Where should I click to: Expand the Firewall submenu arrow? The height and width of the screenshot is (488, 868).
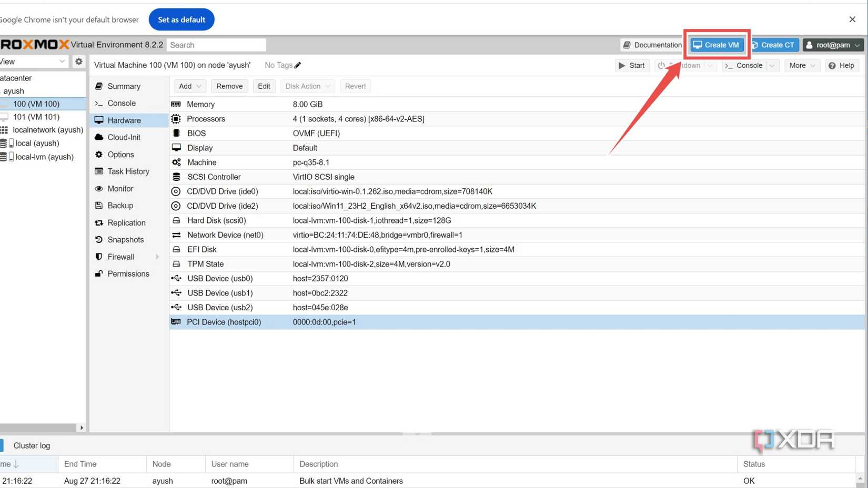point(157,257)
